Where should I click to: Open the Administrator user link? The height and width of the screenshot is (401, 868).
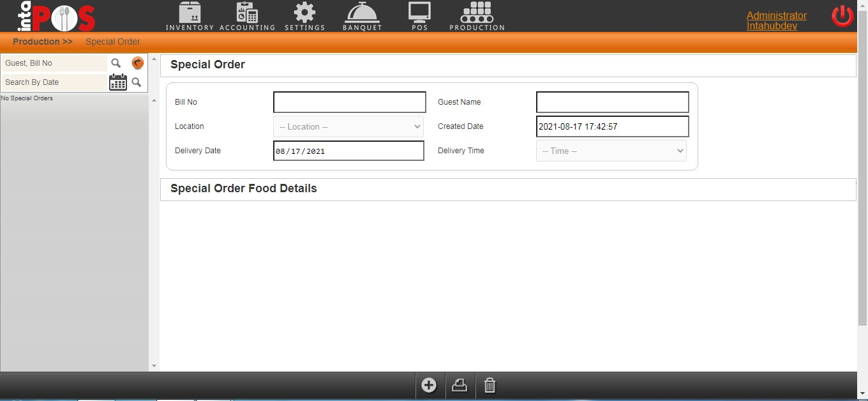[776, 15]
